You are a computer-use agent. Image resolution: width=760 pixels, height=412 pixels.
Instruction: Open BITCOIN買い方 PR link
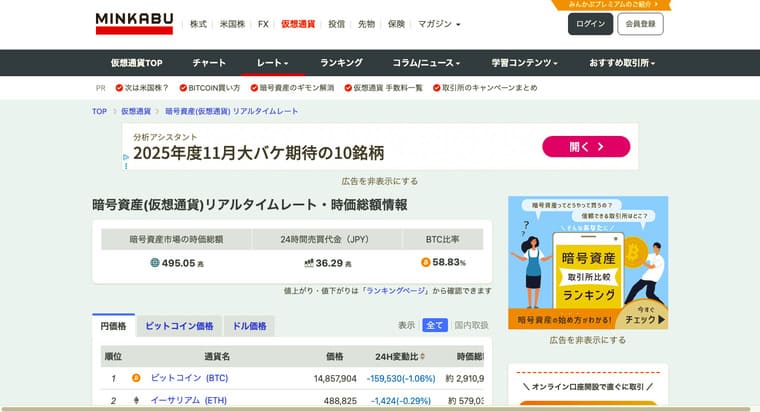point(210,88)
